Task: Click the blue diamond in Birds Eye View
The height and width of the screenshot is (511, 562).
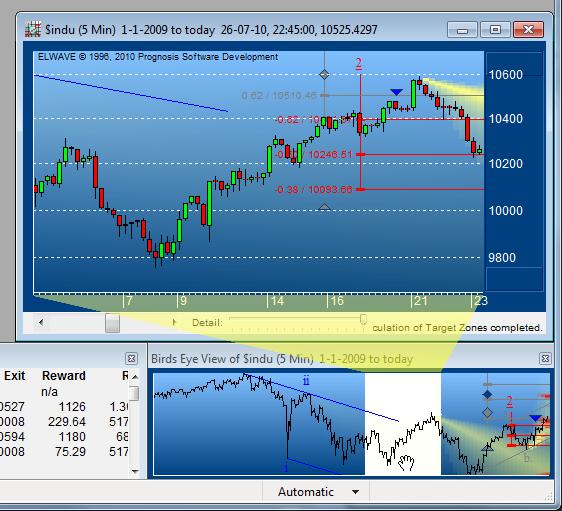Action: tap(487, 395)
